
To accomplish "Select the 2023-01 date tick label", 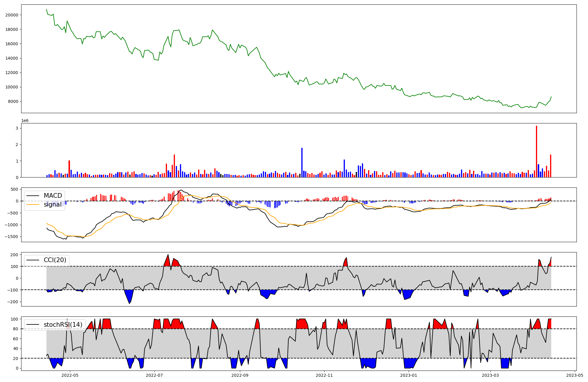I will coord(409,375).
